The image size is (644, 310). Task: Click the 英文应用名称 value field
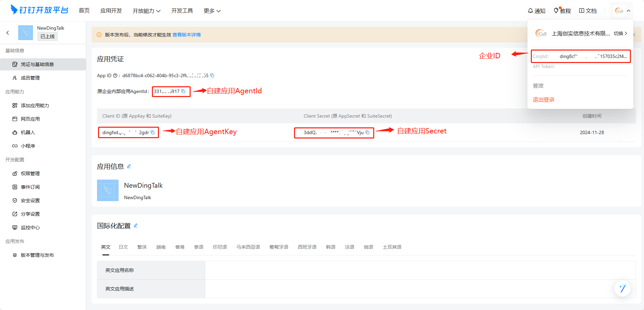coord(420,270)
